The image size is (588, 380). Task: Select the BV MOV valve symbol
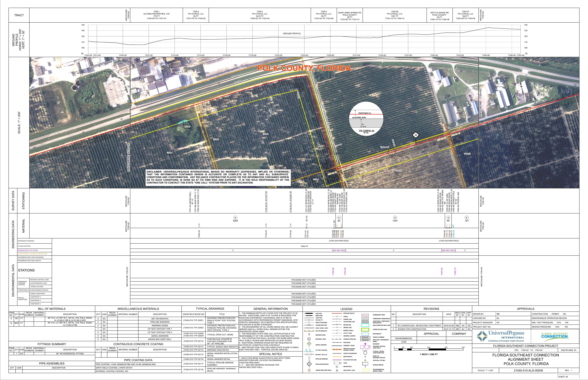click(x=309, y=355)
